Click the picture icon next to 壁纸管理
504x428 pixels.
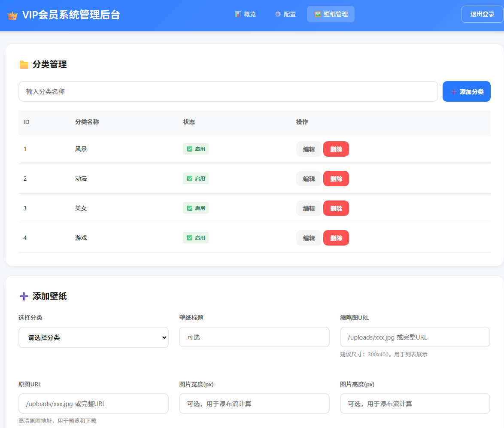[x=319, y=14]
